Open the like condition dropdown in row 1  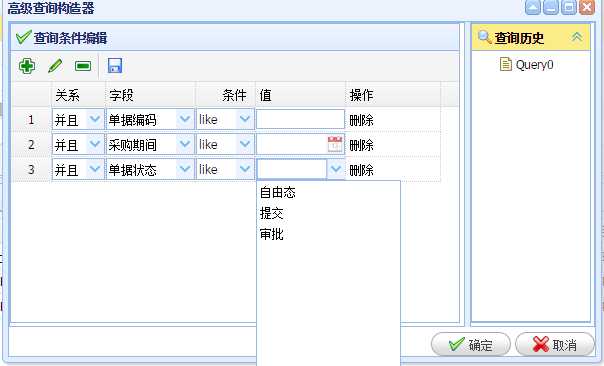pyautogui.click(x=245, y=119)
